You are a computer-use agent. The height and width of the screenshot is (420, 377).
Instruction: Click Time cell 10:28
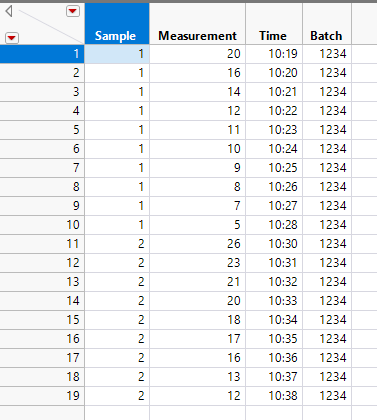[274, 225]
